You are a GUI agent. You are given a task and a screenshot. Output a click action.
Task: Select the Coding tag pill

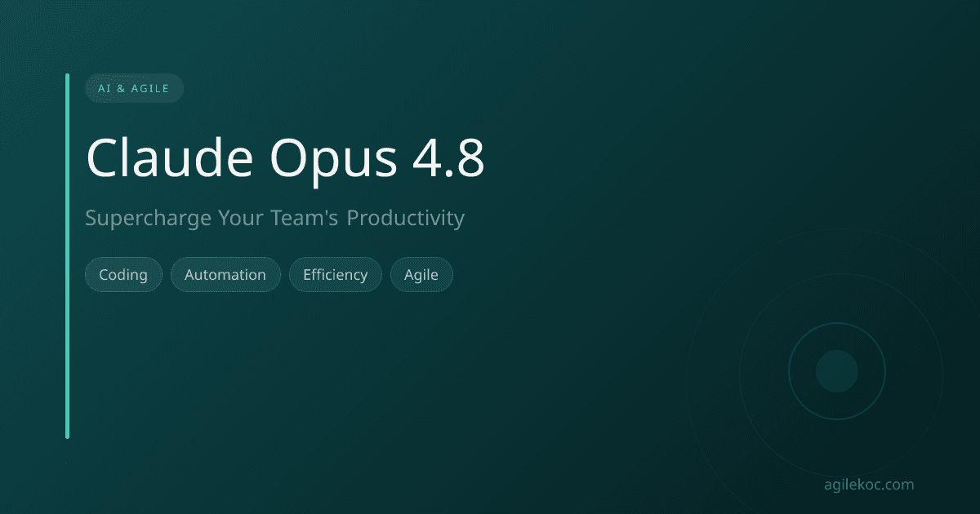pos(123,275)
